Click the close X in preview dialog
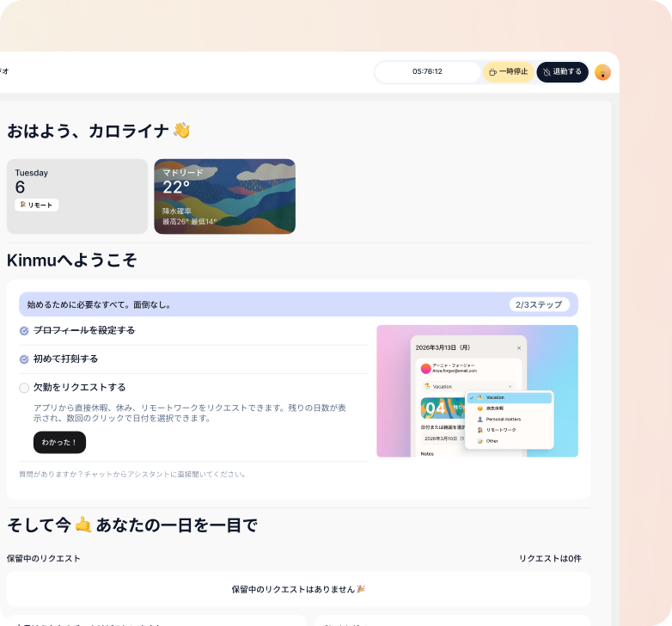Viewport: 672px width, 626px height. (518, 347)
